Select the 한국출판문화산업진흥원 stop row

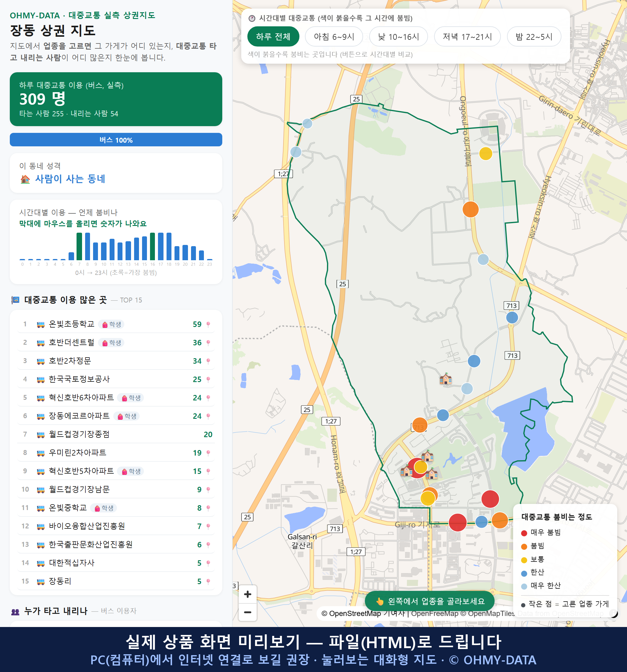click(x=116, y=545)
